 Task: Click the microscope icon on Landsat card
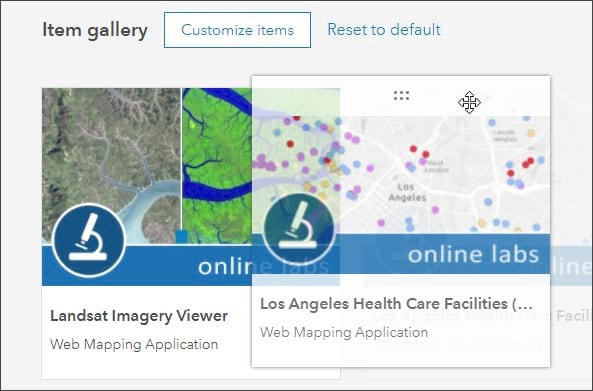coord(89,240)
